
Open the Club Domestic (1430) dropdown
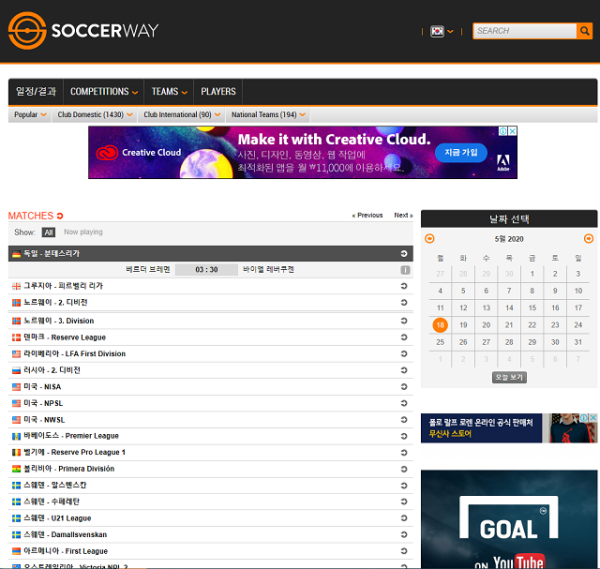click(x=96, y=115)
